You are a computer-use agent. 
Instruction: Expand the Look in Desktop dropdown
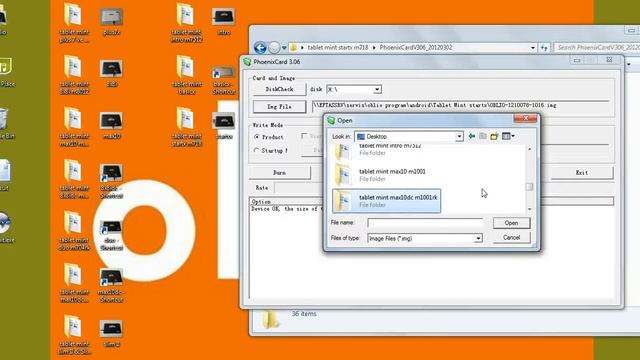click(x=459, y=136)
